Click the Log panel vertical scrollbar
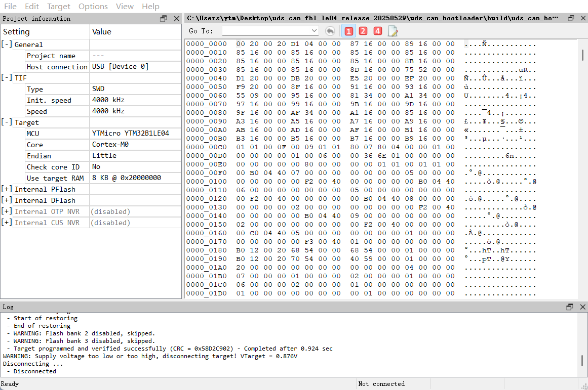This screenshot has height=390, width=588. coord(583,362)
